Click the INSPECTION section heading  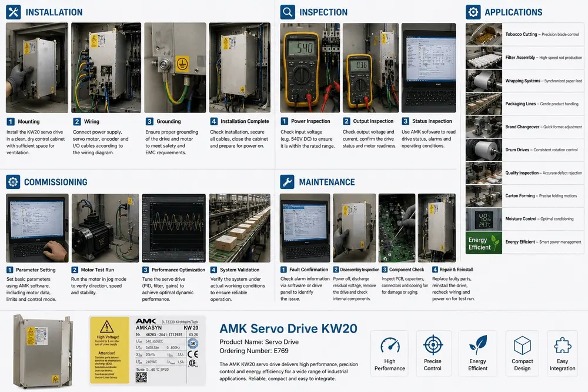[323, 12]
